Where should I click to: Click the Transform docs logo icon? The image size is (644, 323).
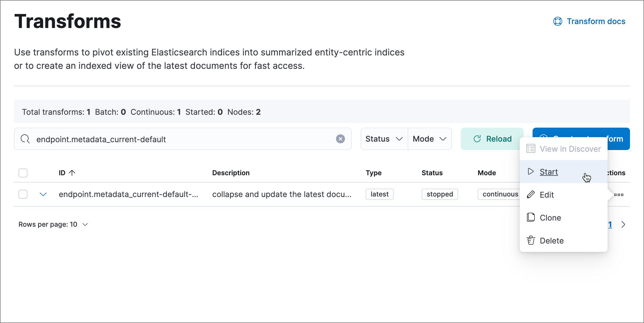[557, 21]
